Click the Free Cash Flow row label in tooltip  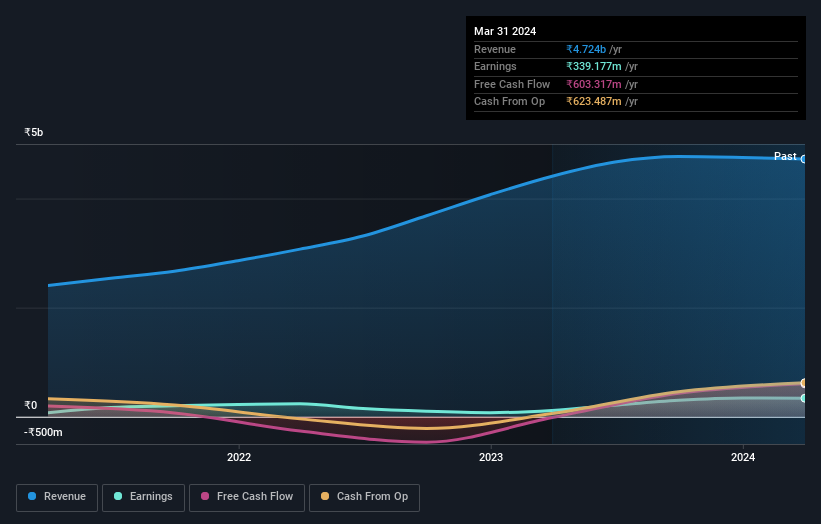pyautogui.click(x=512, y=84)
